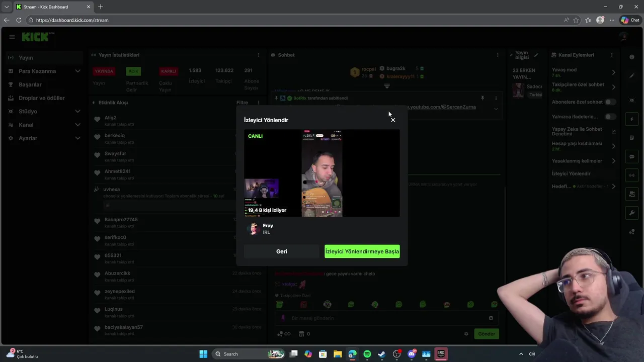Open options for the BotRix pinned message
This screenshot has height=362, width=644.
496,98
